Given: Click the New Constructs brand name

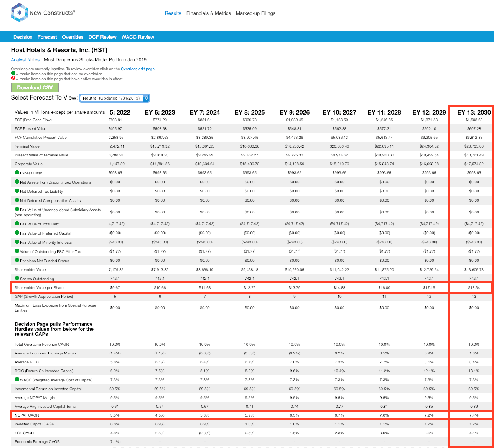Looking at the screenshot, I should (52, 13).
